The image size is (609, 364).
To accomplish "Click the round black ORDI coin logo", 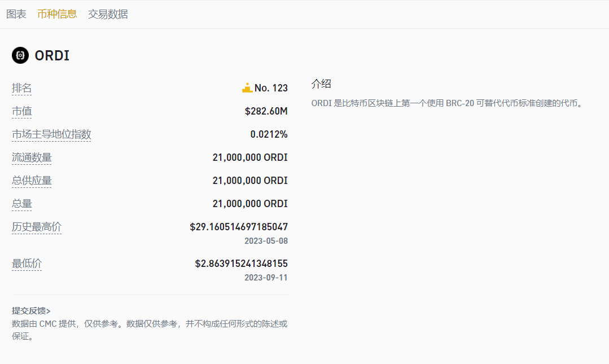I will pyautogui.click(x=20, y=55).
